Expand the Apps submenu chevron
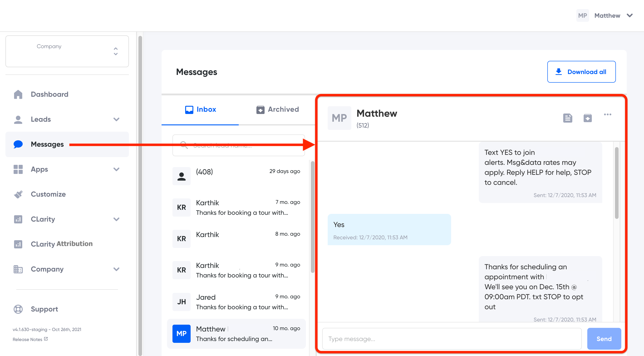 [116, 169]
